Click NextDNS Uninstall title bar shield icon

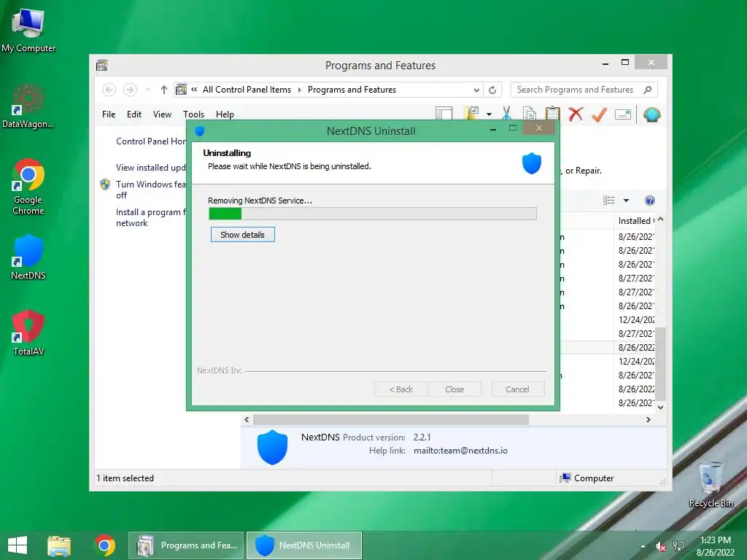(x=200, y=131)
